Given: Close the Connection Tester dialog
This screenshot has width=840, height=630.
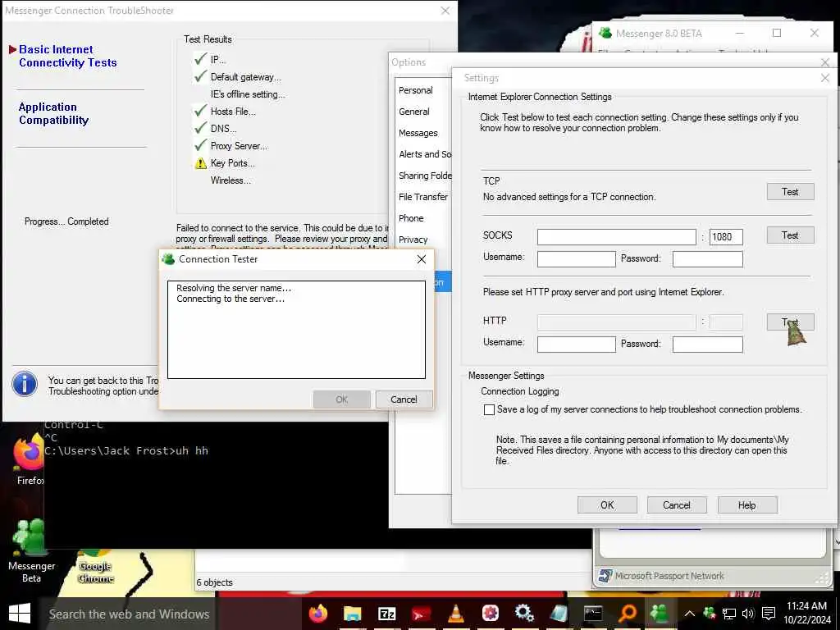Looking at the screenshot, I should [422, 259].
